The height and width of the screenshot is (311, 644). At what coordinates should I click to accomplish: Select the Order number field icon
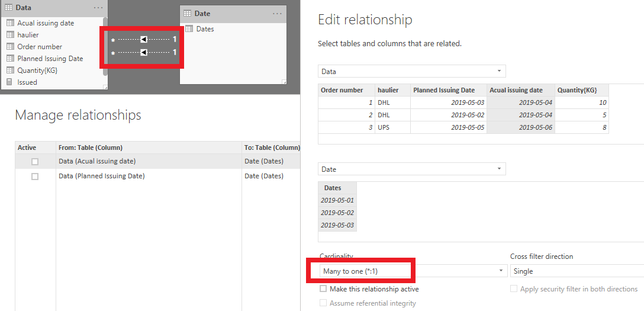tap(10, 47)
